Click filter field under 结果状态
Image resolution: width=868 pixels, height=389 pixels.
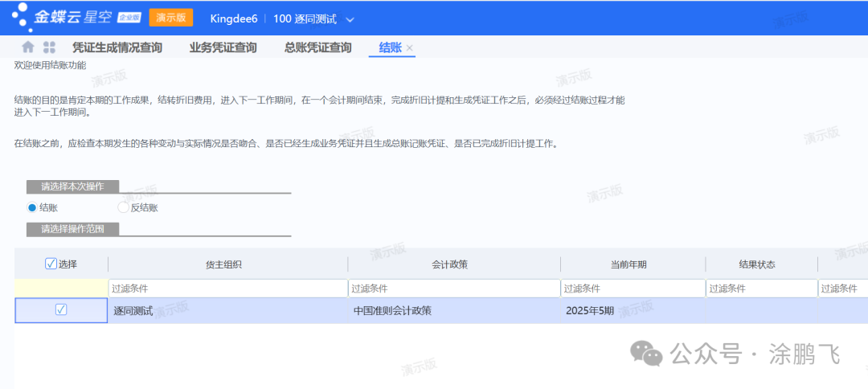tap(760, 289)
